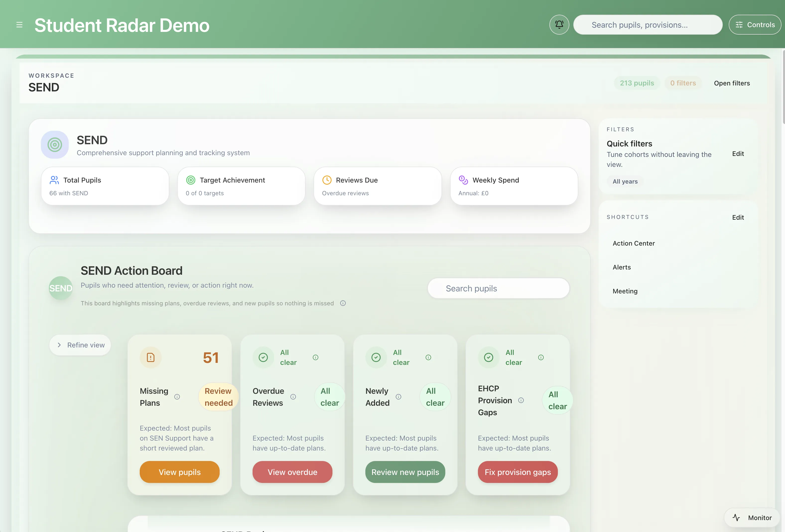
Task: Click info icon beside board description
Action: click(343, 303)
